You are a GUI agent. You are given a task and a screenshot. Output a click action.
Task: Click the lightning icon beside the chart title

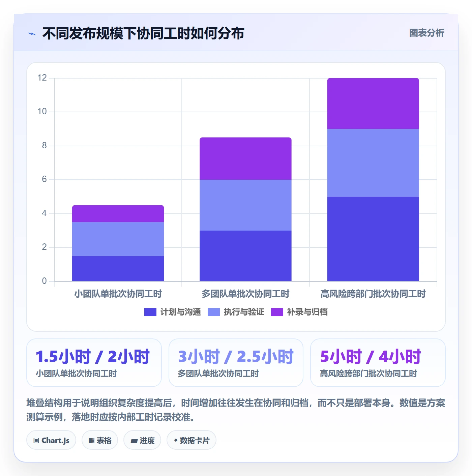(32, 34)
